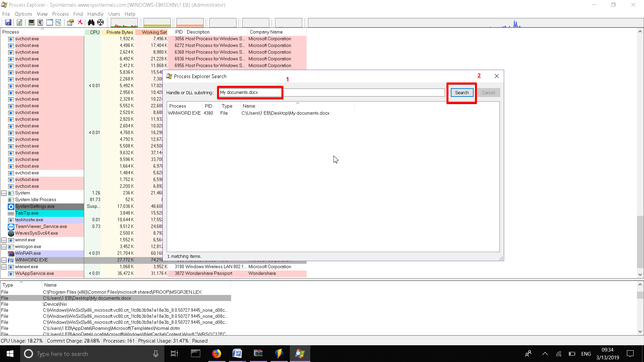Select the MSGR3EN.LEX handle row
Image resolution: width=644 pixels, height=362 pixels.
(x=115, y=292)
